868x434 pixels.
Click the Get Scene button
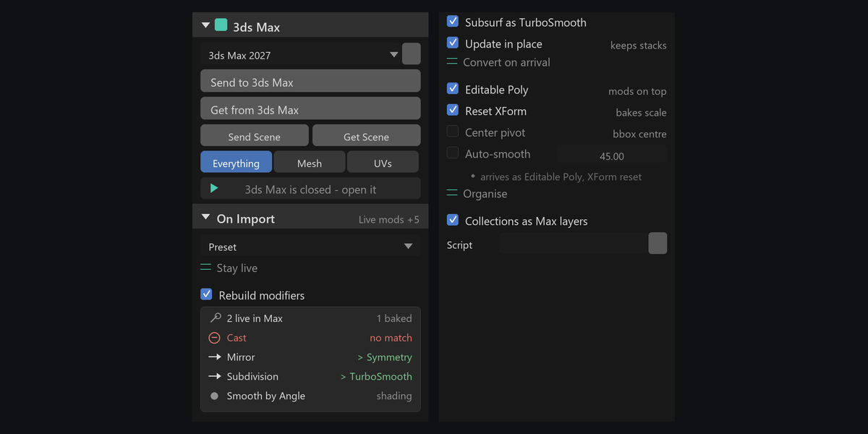pyautogui.click(x=366, y=136)
